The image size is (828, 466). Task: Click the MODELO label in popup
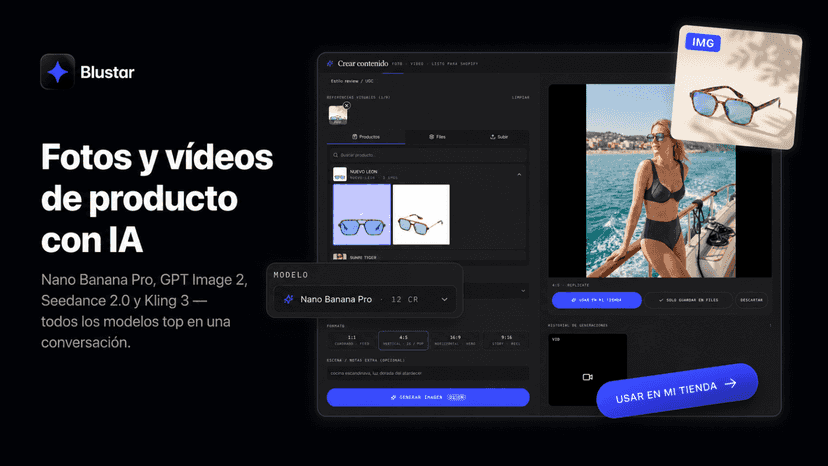tap(291, 275)
